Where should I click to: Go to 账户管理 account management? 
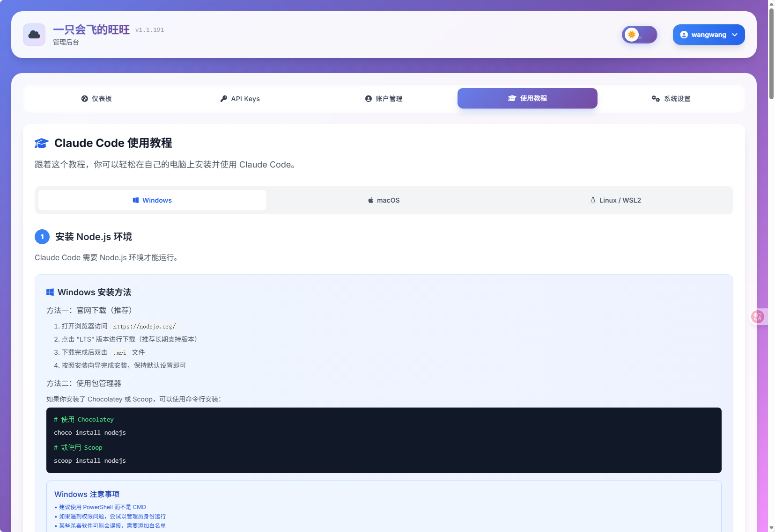384,99
